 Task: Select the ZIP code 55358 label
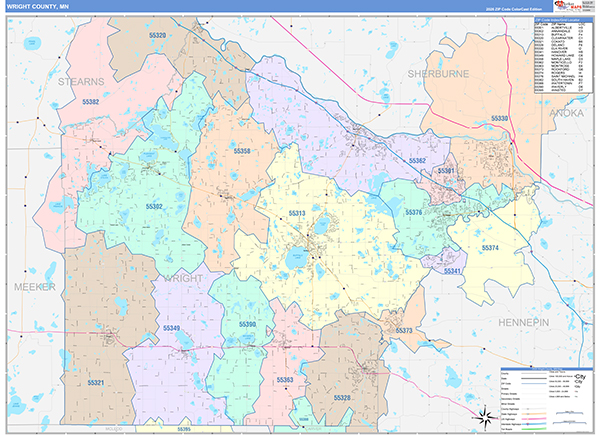pos(242,151)
